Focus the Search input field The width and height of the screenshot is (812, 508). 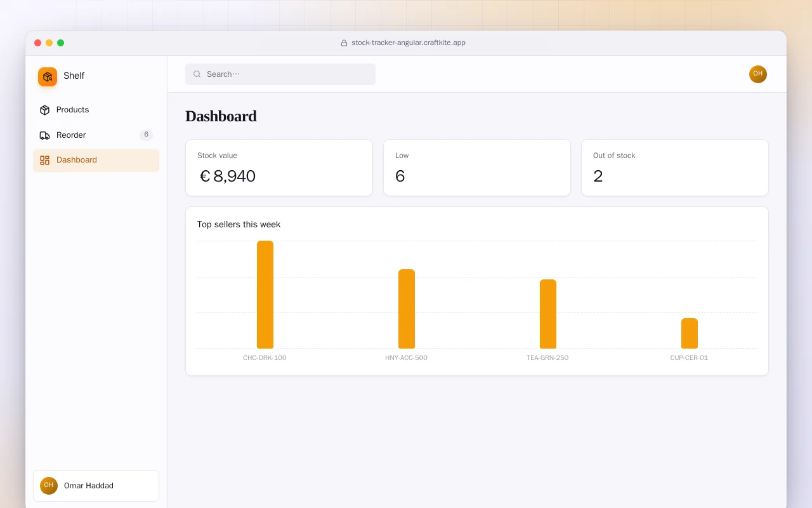tap(280, 74)
